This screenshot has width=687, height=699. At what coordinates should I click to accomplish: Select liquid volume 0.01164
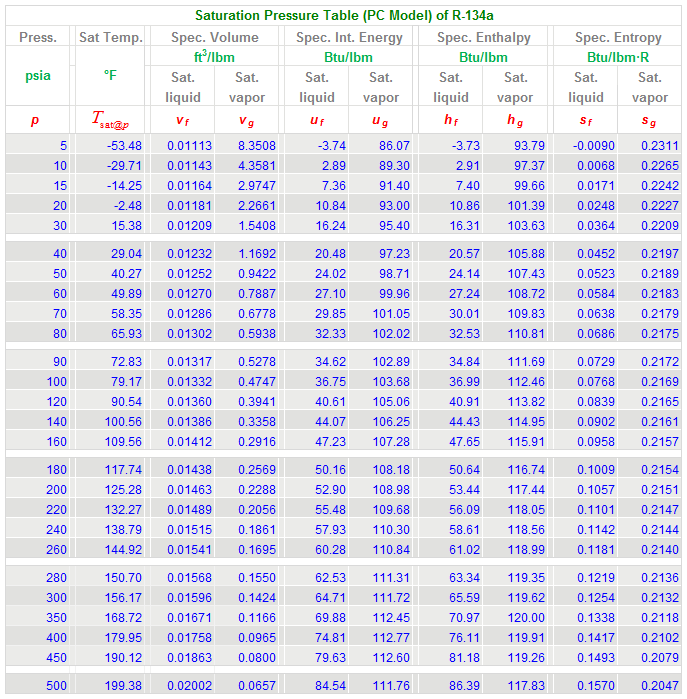(189, 185)
